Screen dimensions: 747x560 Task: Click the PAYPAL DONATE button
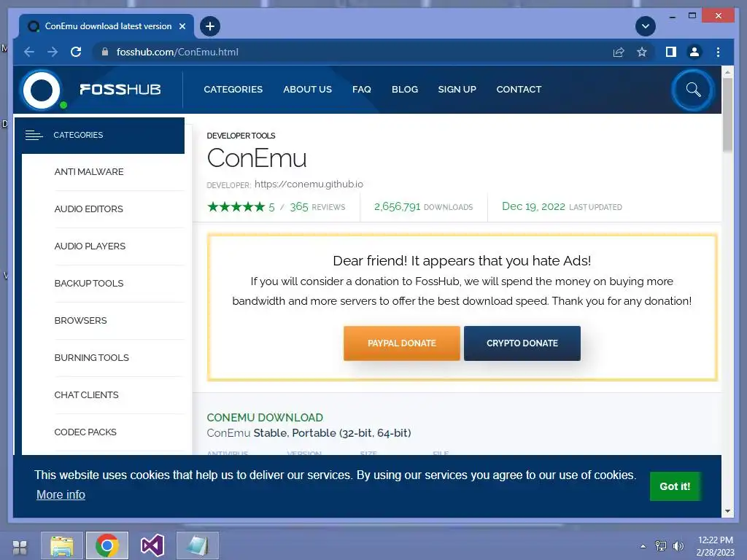(x=402, y=343)
